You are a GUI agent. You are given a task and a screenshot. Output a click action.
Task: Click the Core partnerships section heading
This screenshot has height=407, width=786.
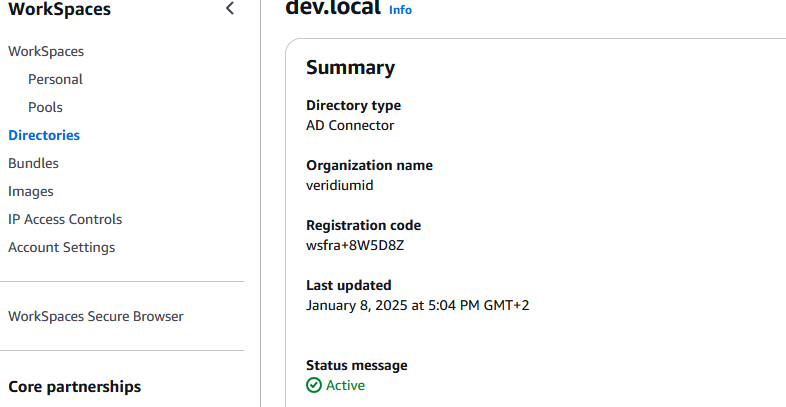pos(74,386)
